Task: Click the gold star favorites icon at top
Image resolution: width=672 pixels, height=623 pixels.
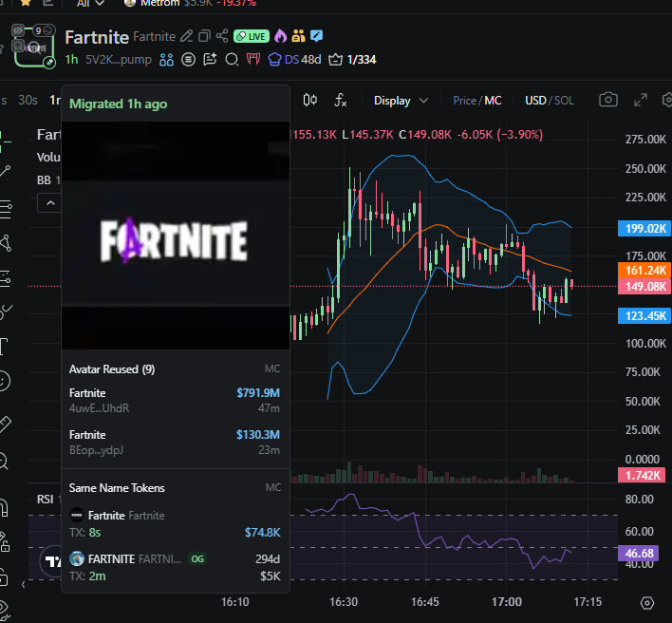Action: click(26, 3)
